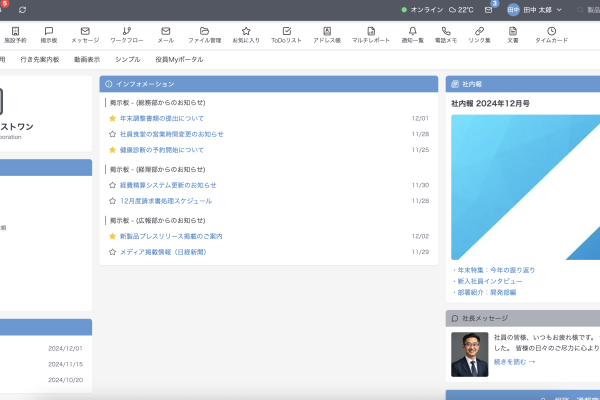600x400 pixels.
Task: Open link 経費精算システム更新のお知らせ
Action: click(x=168, y=185)
